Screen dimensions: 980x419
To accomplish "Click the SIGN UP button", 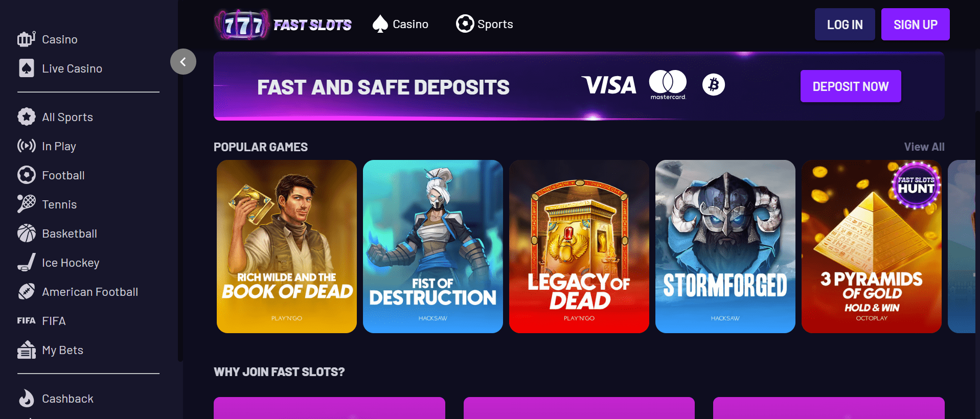I will [915, 25].
